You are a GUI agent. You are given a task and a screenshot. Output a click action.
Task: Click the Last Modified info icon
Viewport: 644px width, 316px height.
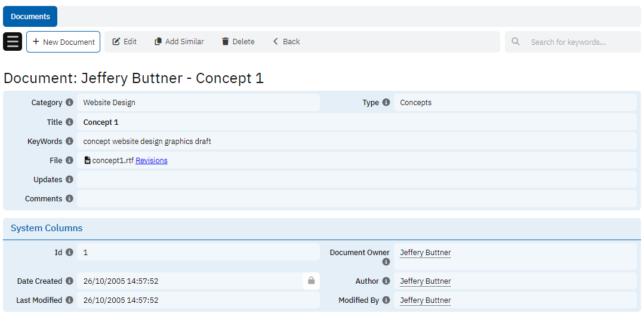click(x=69, y=300)
